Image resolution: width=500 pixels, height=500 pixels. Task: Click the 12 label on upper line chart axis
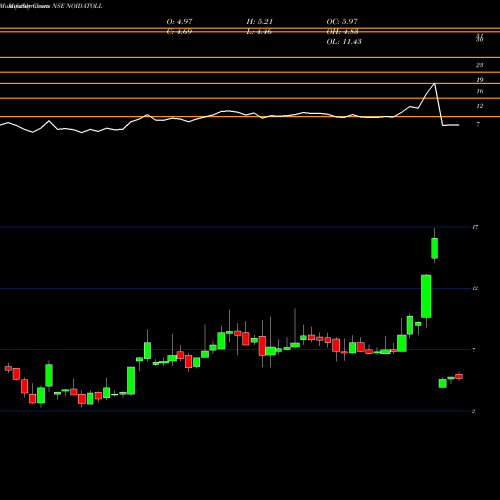tap(479, 106)
